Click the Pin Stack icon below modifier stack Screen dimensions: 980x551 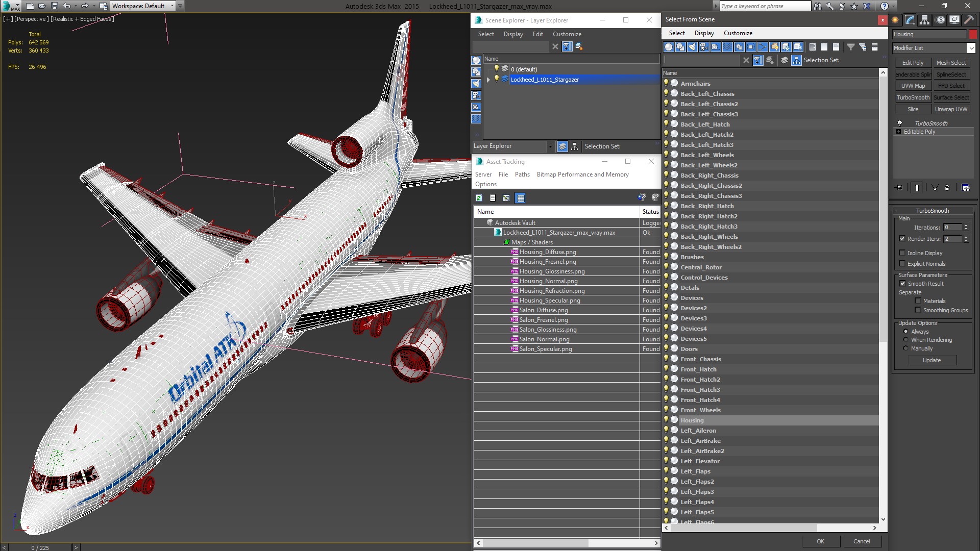pyautogui.click(x=899, y=188)
